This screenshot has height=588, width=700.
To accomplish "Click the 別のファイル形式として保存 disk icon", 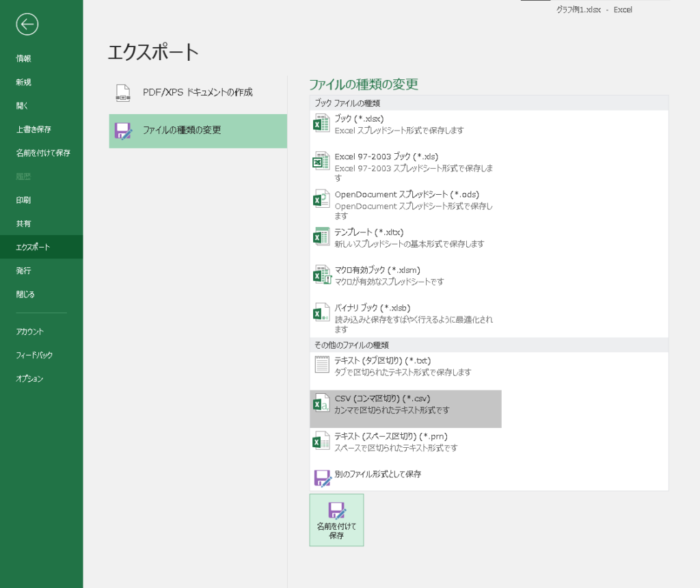I will point(323,478).
